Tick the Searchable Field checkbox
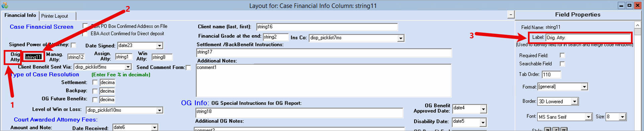The image size is (644, 131). click(x=562, y=64)
